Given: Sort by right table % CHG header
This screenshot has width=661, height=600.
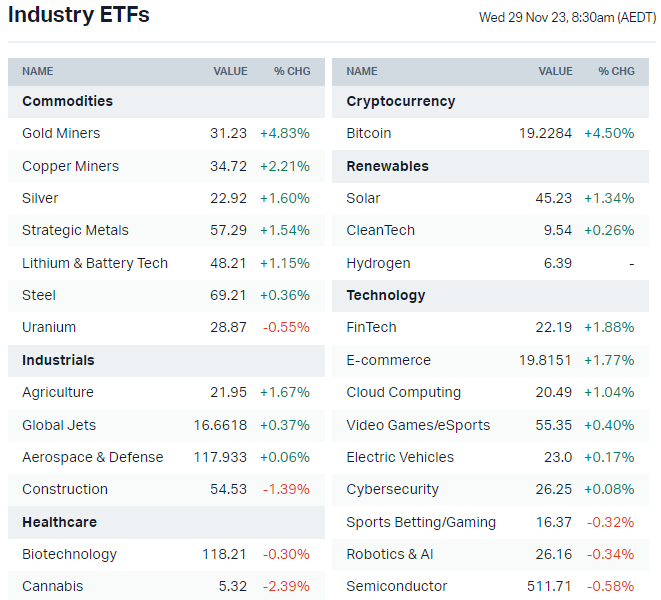Looking at the screenshot, I should click(616, 71).
